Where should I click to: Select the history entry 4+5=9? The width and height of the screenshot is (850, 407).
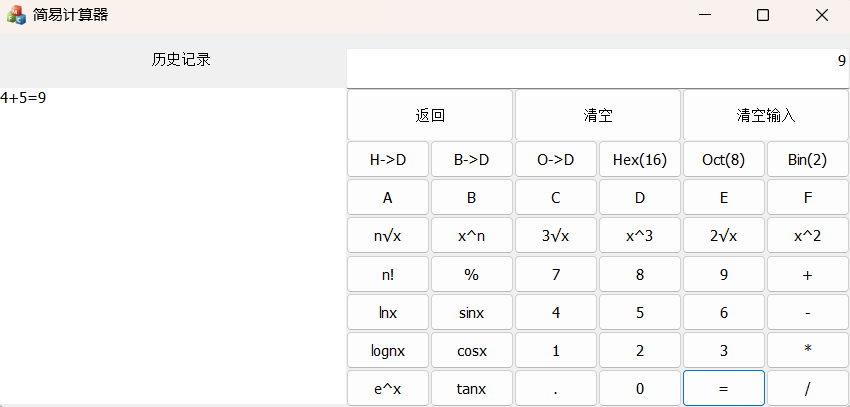coord(24,98)
